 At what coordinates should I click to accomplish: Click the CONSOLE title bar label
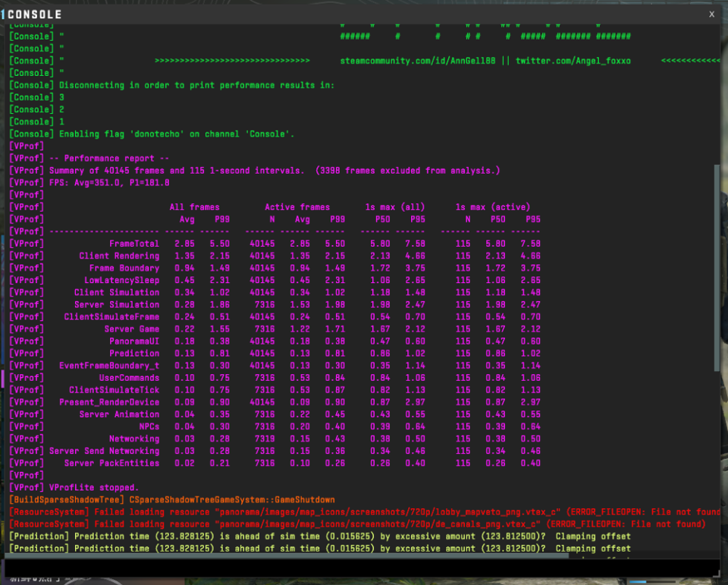(35, 14)
